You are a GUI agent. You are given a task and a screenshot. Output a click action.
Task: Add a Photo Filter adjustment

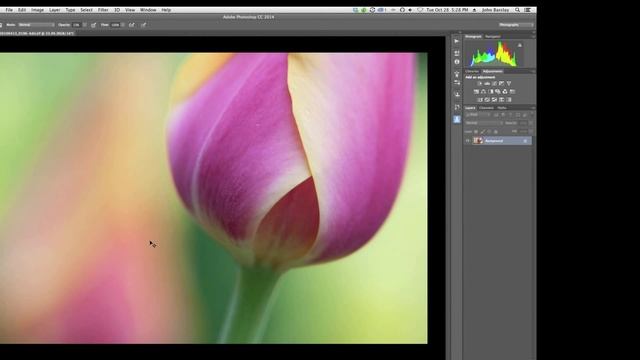click(498, 92)
